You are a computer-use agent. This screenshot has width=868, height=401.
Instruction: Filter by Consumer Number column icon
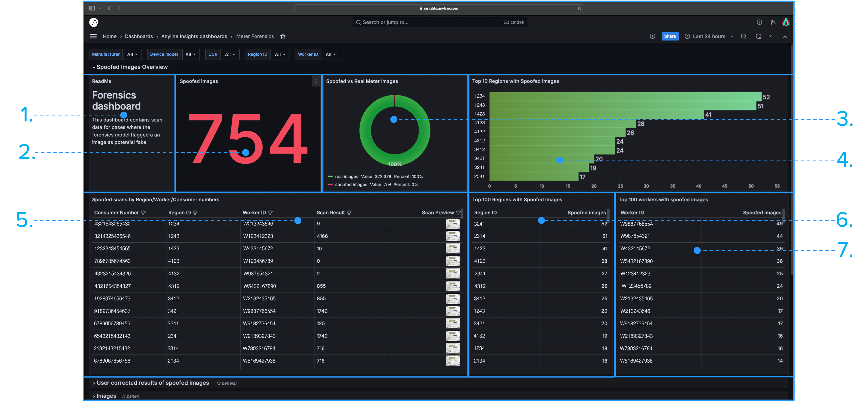click(143, 213)
